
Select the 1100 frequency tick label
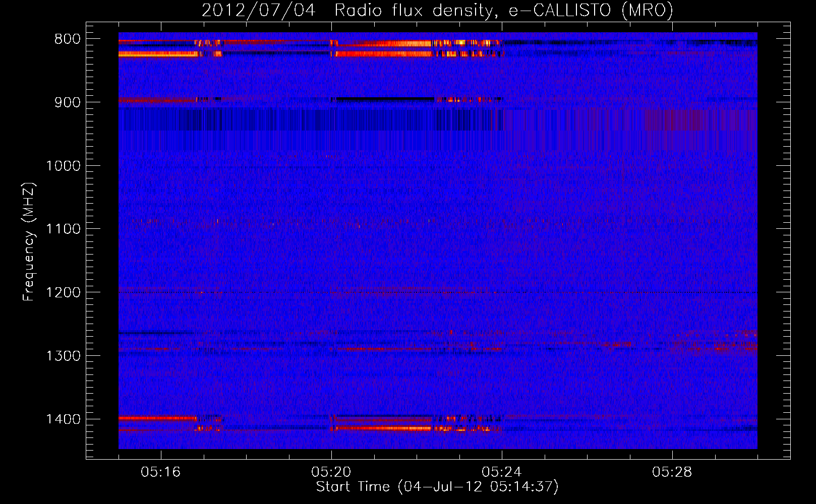click(63, 229)
